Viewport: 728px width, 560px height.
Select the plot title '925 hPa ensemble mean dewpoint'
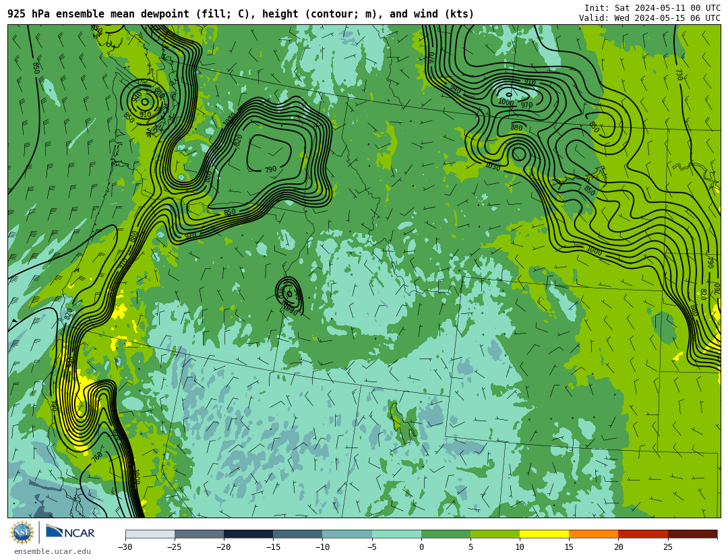(x=98, y=14)
